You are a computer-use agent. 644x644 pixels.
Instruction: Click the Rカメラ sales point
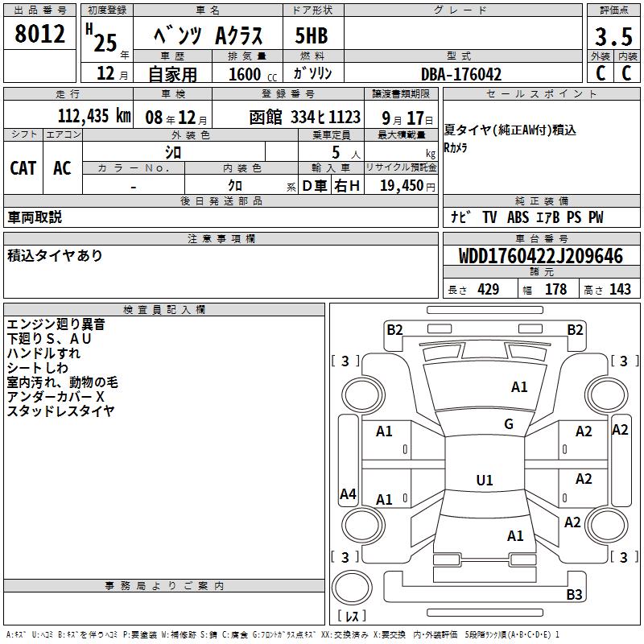(455, 147)
